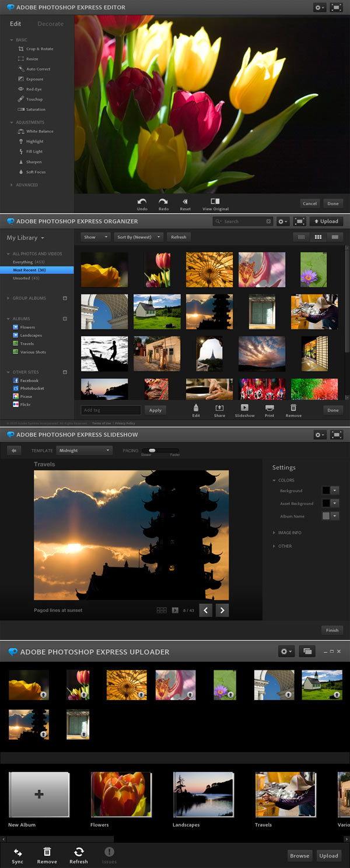Click the Upload button in organizer header
Image resolution: width=350 pixels, height=868 pixels.
tap(326, 222)
